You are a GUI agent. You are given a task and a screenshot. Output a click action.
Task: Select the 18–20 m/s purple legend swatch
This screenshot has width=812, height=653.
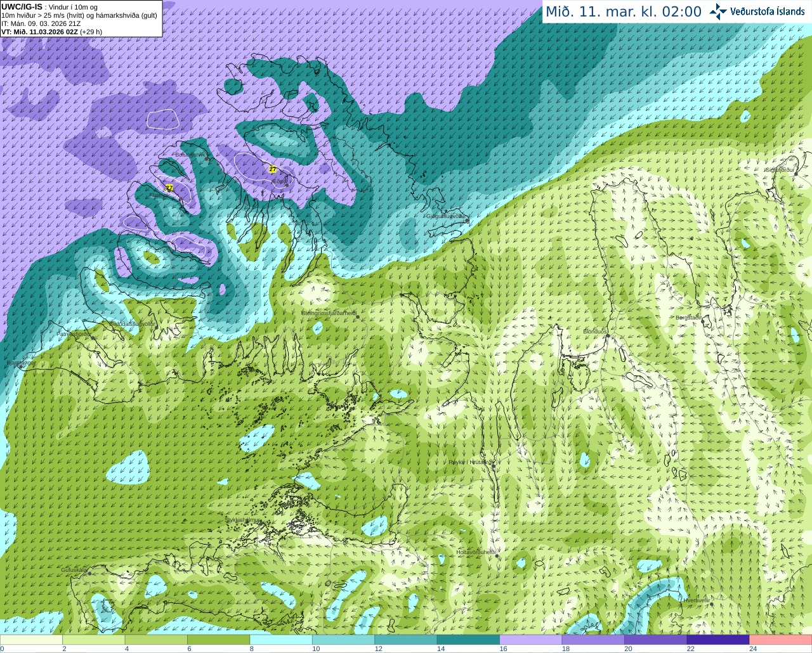(x=593, y=639)
